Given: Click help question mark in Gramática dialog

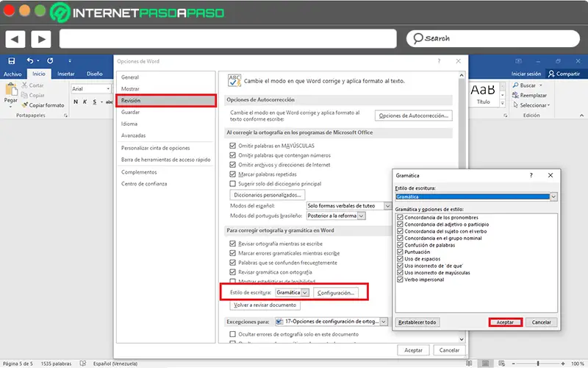Looking at the screenshot, I should point(531,175).
